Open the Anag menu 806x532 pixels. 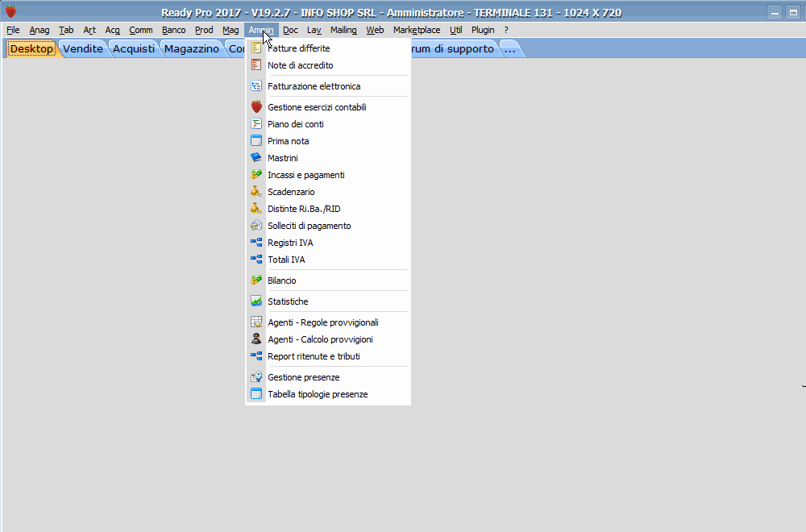39,30
